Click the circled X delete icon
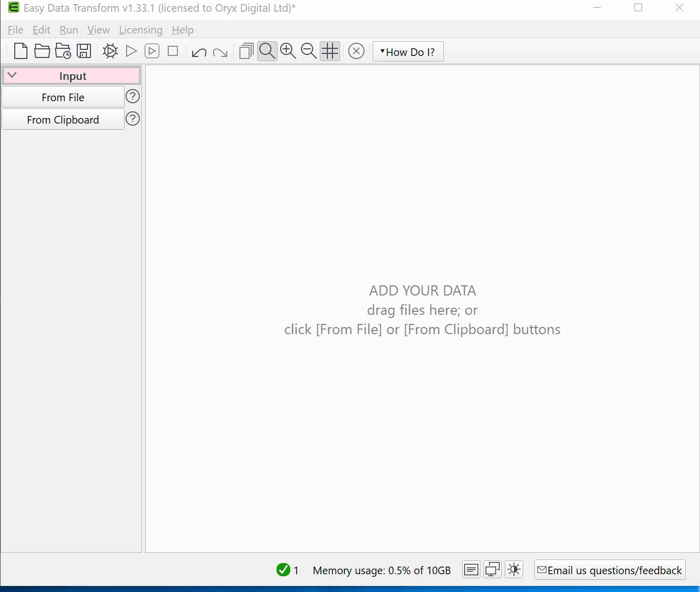 (x=356, y=51)
